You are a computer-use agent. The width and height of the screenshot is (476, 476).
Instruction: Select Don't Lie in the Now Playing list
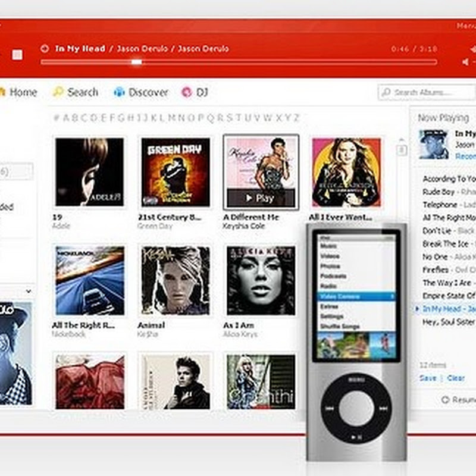449,231
